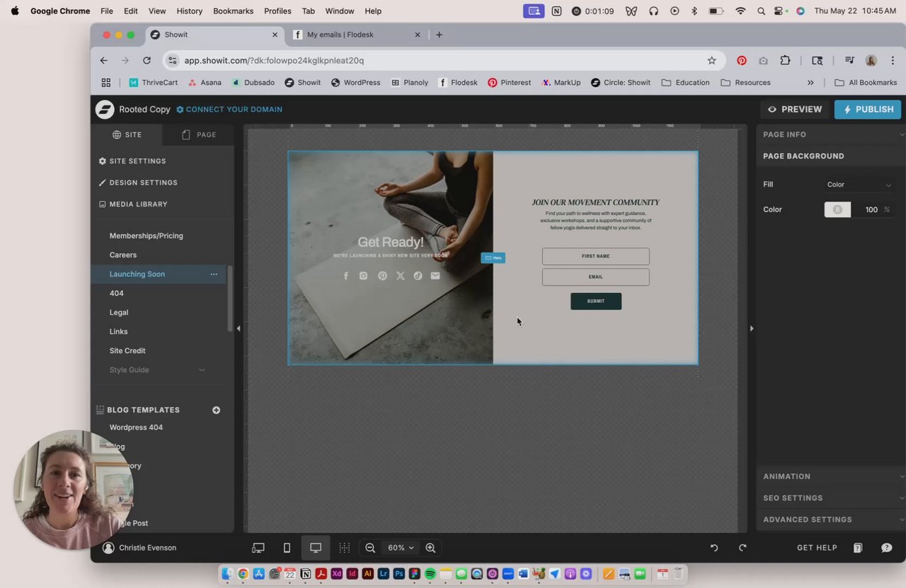Viewport: 906px width, 588px height.
Task: Open the Fill type dropdown
Action: pos(859,185)
